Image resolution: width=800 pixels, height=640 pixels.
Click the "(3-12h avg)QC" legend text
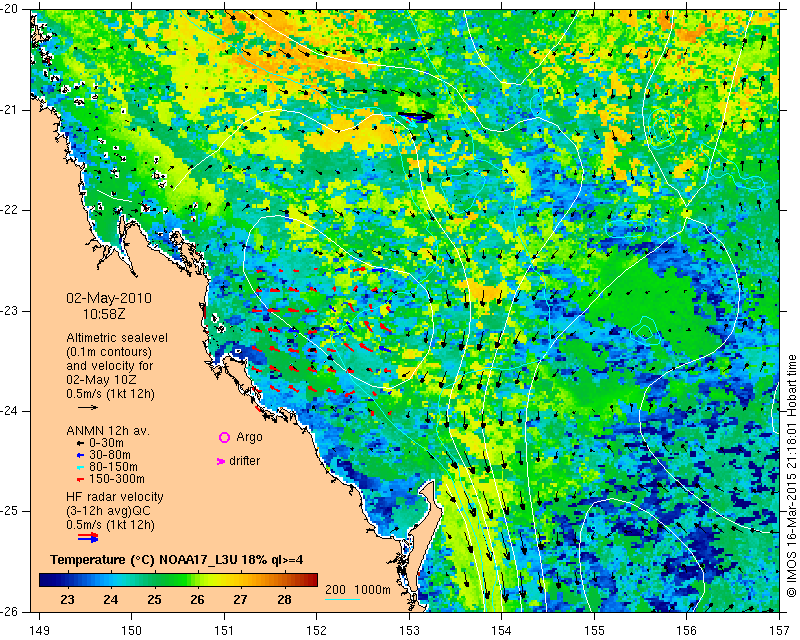coord(108,511)
